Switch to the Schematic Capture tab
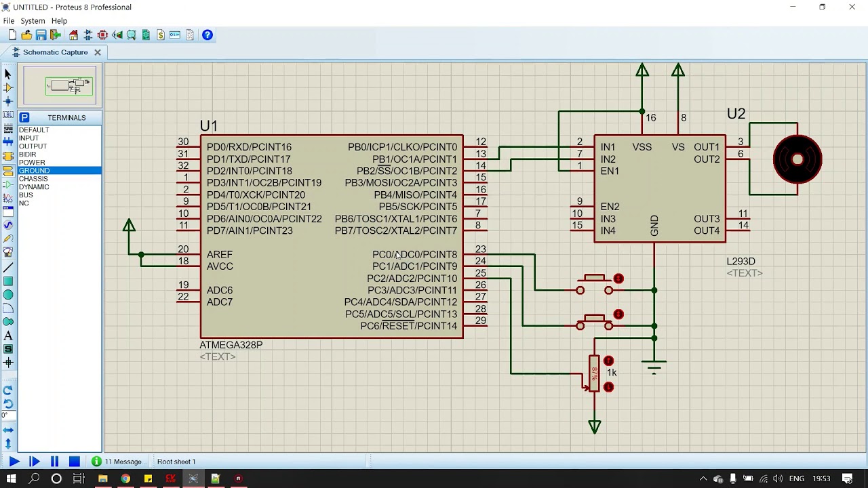The image size is (868, 488). pyautogui.click(x=56, y=52)
